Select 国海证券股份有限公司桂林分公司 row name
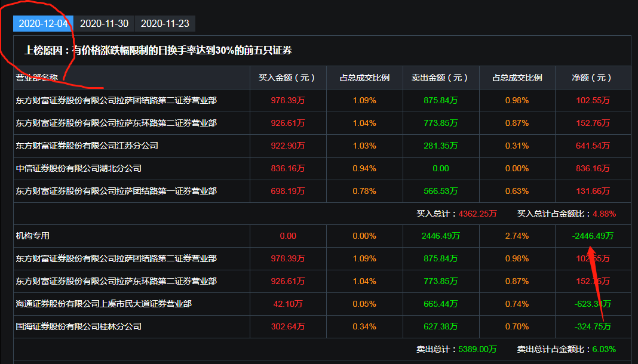The image size is (638, 364). [x=78, y=326]
